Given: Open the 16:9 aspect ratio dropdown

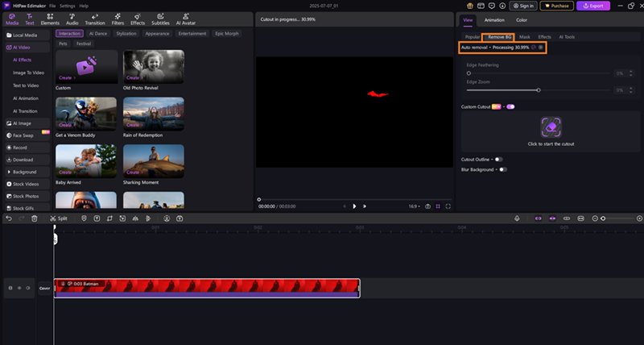Looking at the screenshot, I should click(x=415, y=206).
